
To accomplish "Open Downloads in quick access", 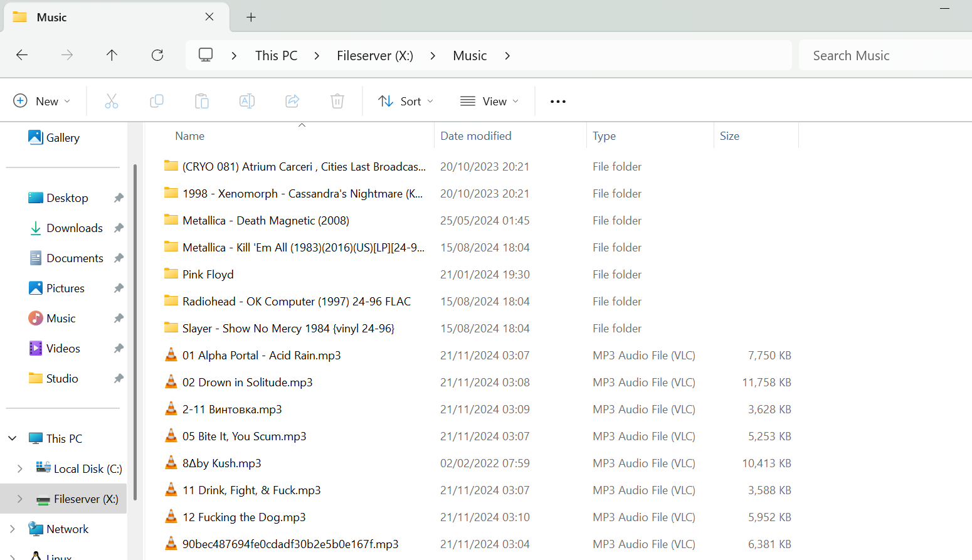I will click(x=66, y=228).
